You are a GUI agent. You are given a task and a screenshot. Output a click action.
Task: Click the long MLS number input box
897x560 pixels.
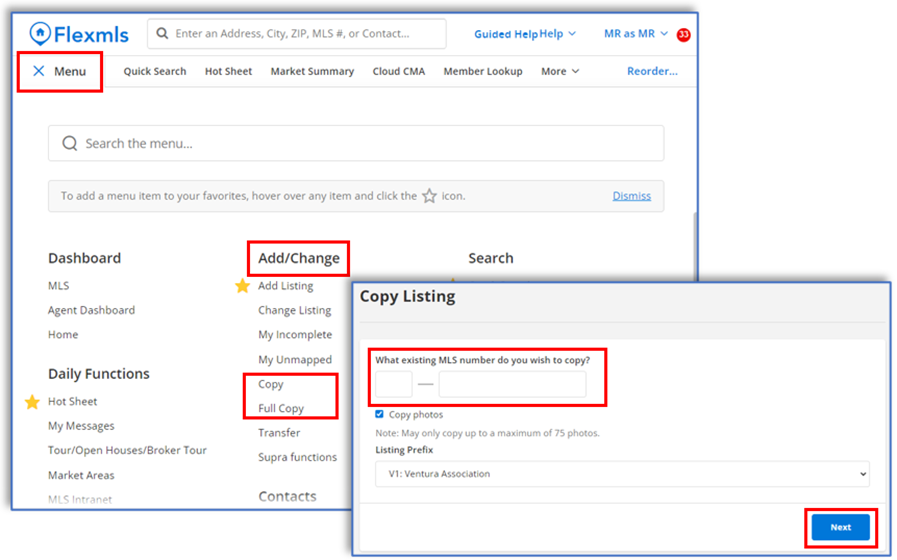[x=513, y=384]
